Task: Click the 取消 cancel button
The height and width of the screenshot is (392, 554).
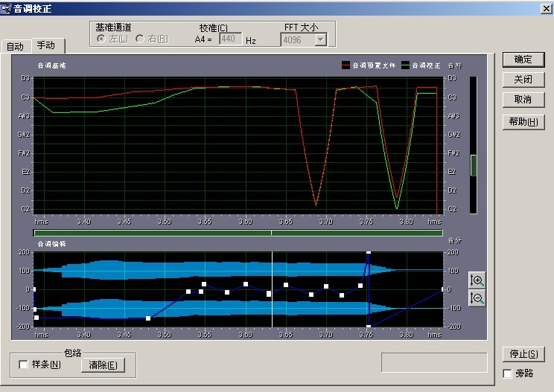Action: [x=523, y=100]
